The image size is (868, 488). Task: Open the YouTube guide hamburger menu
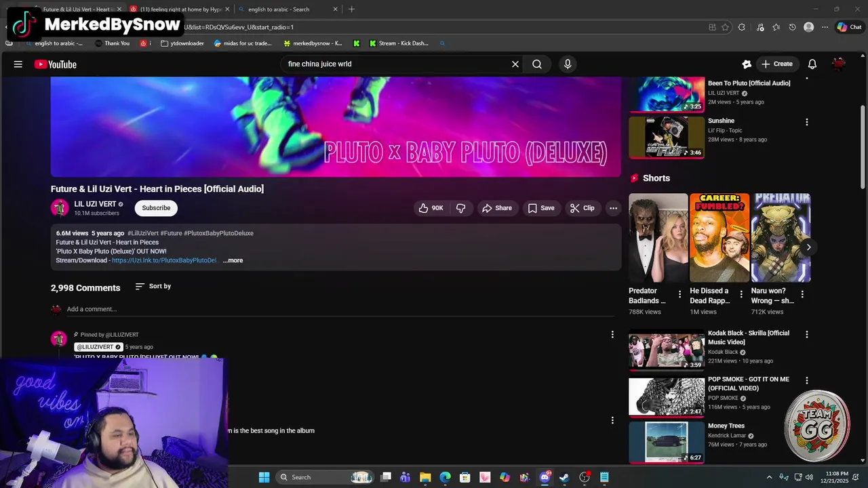(18, 64)
